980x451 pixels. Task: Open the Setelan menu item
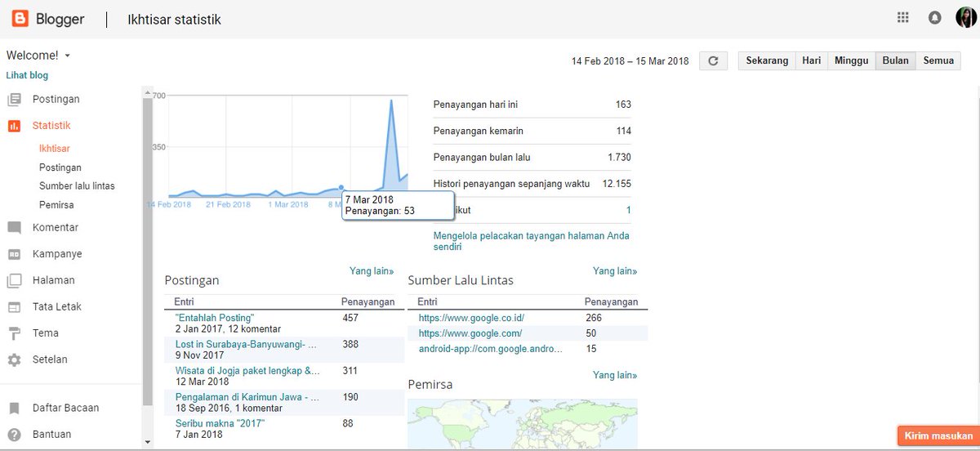pyautogui.click(x=50, y=359)
